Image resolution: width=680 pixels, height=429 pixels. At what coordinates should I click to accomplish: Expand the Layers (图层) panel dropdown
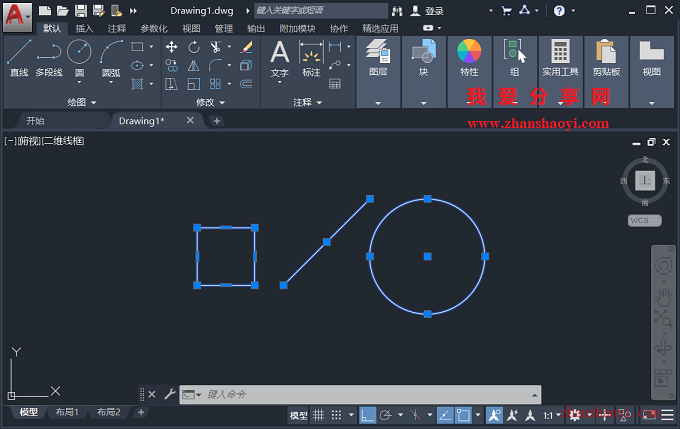(378, 103)
